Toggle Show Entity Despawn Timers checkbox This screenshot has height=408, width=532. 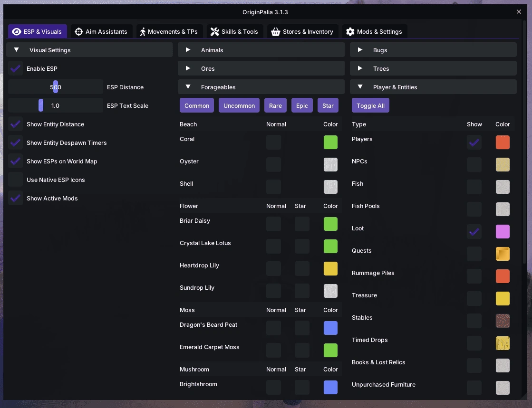(16, 142)
